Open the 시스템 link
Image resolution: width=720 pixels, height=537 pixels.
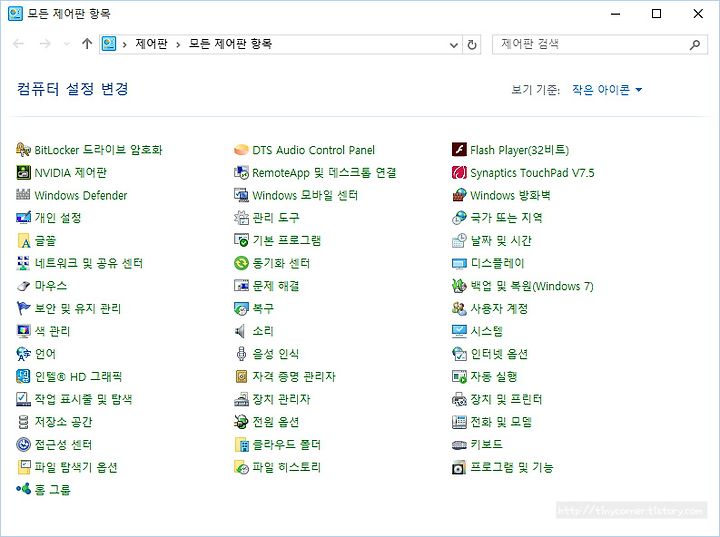(x=487, y=331)
